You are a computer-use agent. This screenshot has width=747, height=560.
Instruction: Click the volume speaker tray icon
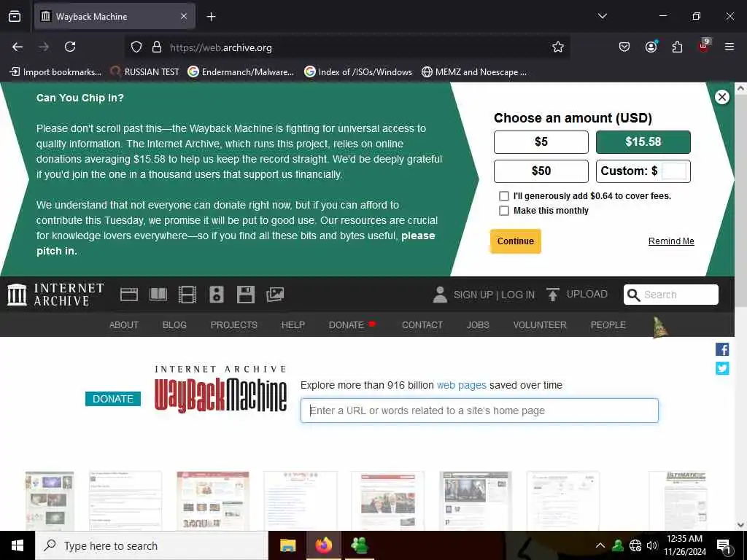[651, 545]
